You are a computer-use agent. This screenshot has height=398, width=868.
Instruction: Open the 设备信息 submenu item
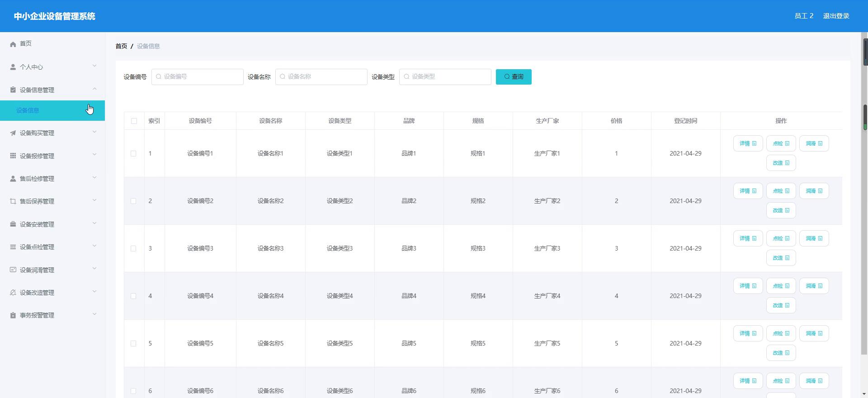tap(28, 110)
